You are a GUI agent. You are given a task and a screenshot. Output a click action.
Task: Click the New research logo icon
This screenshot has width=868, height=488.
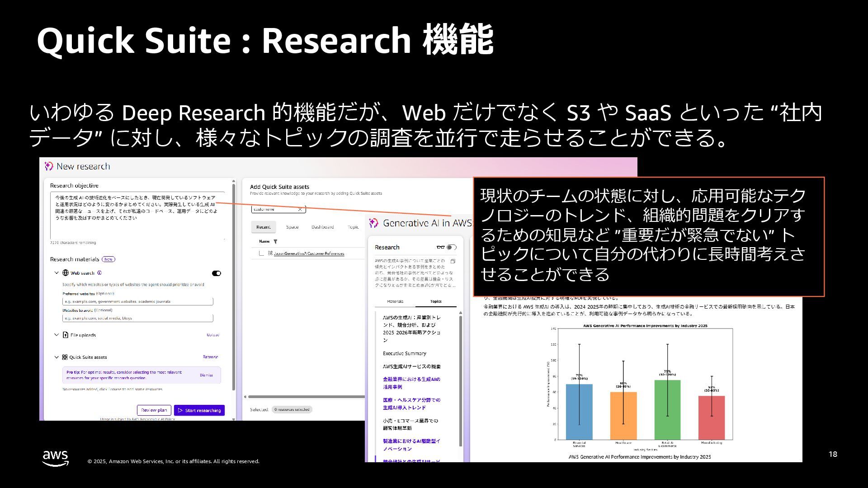49,166
